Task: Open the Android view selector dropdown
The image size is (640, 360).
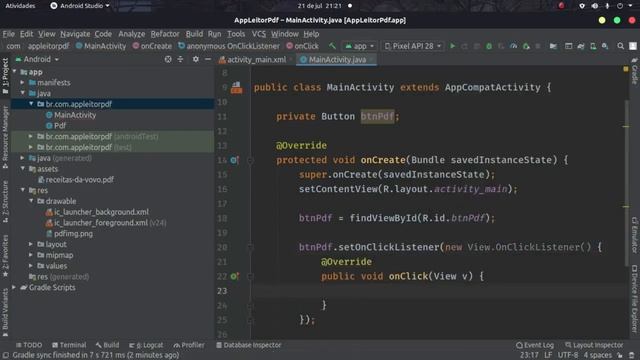Action: (37, 59)
